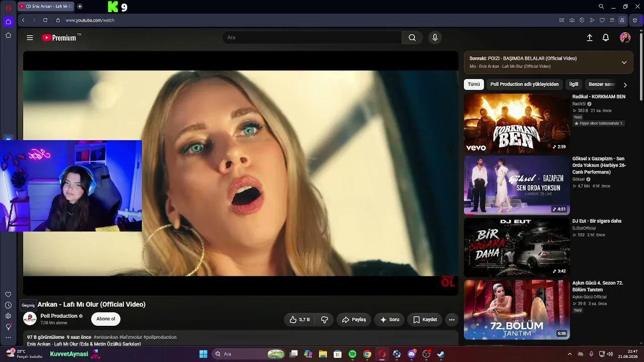Open Göksel x Gazapizm video thumbnail

pyautogui.click(x=517, y=185)
